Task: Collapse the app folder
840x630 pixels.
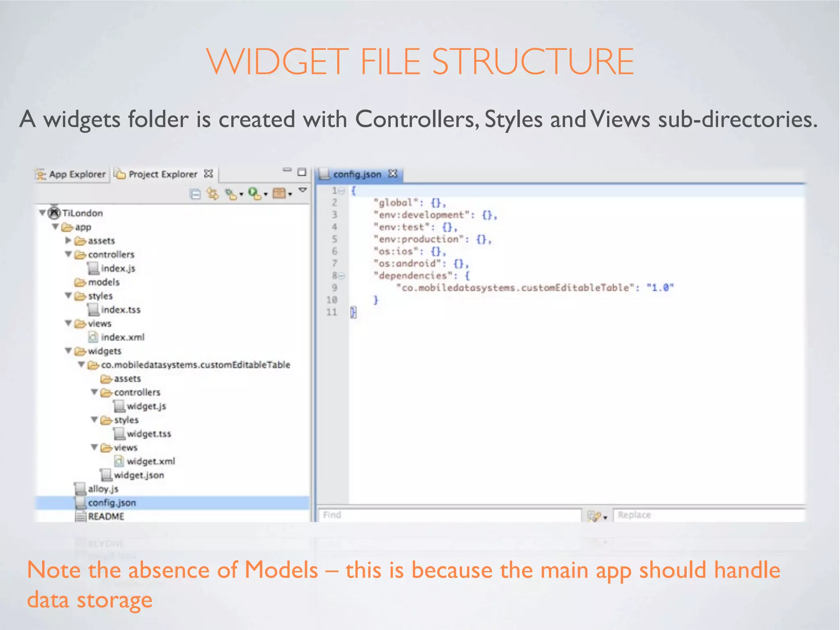Action: tap(55, 227)
